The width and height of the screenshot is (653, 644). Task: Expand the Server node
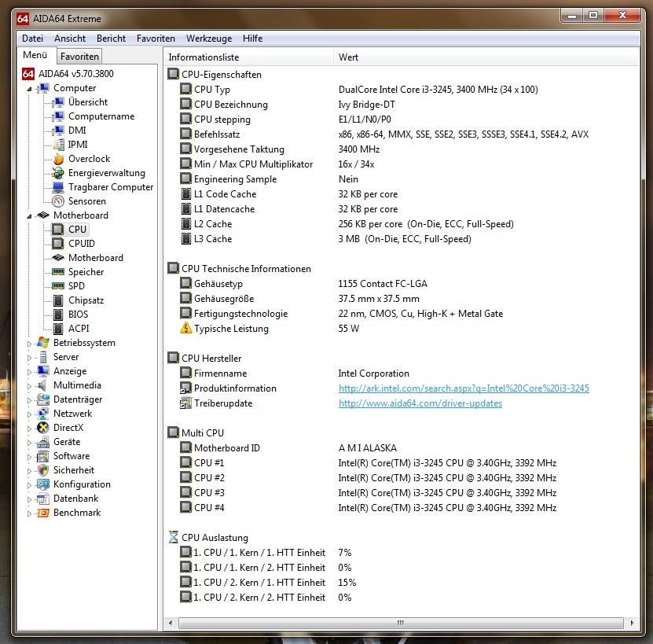[29, 358]
